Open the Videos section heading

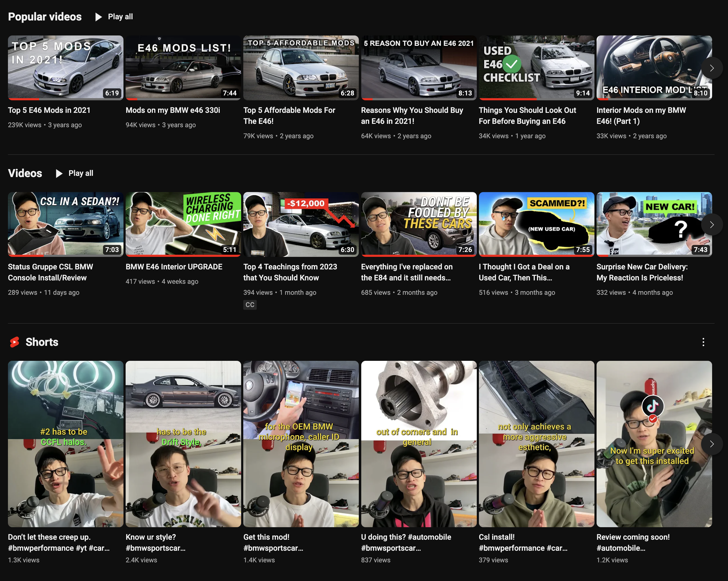[x=25, y=173]
